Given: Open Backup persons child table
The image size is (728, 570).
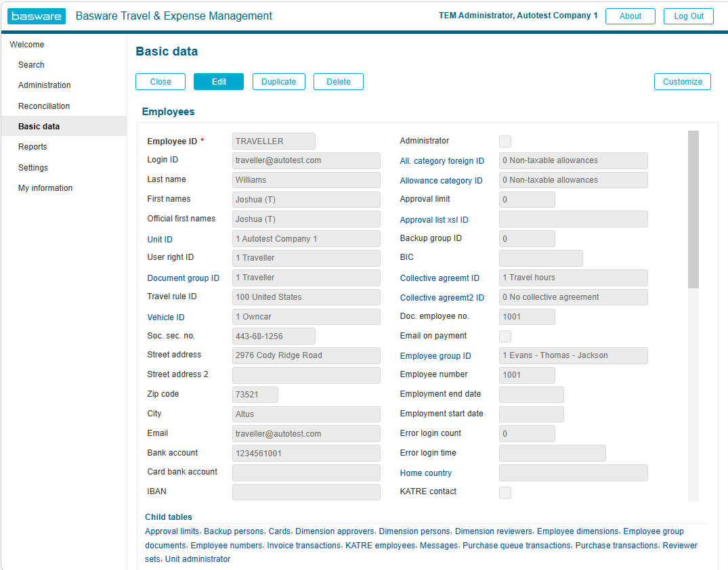Looking at the screenshot, I should pos(234,531).
